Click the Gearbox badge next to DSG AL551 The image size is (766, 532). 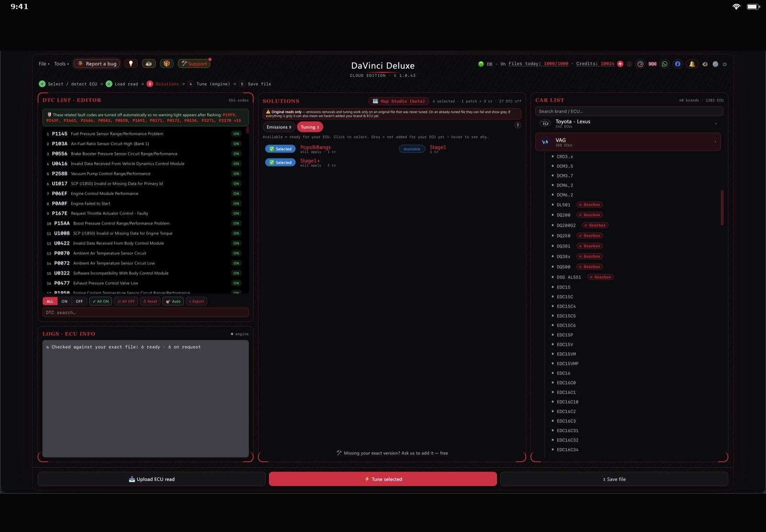pos(601,277)
